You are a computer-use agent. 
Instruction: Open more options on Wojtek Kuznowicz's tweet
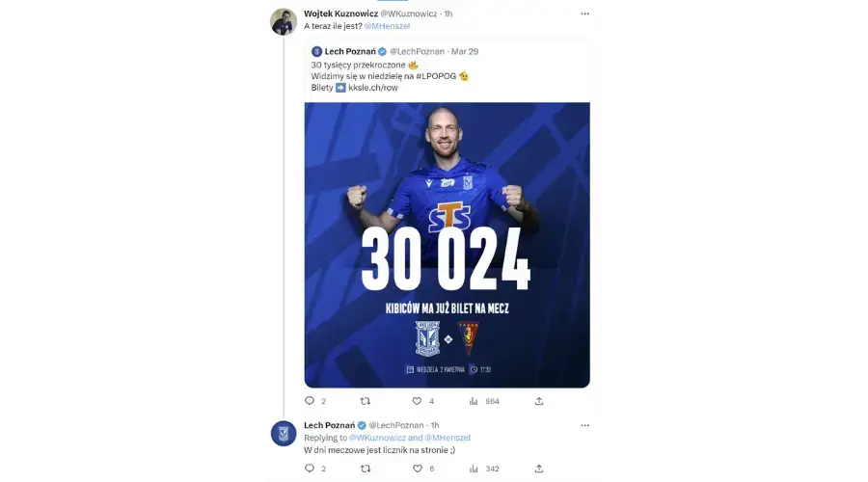(584, 13)
